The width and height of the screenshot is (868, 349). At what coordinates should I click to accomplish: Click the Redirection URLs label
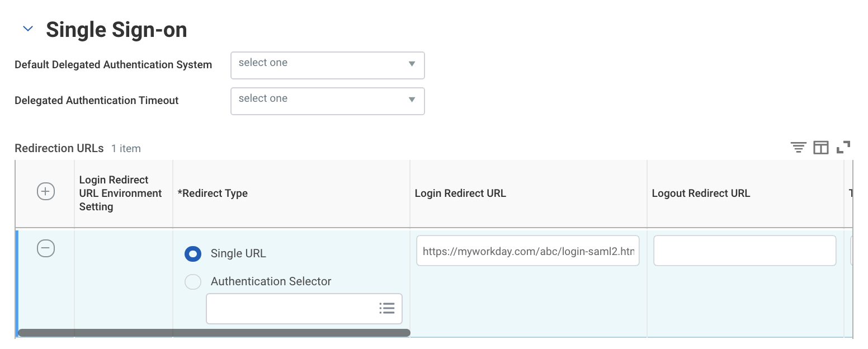coord(59,148)
